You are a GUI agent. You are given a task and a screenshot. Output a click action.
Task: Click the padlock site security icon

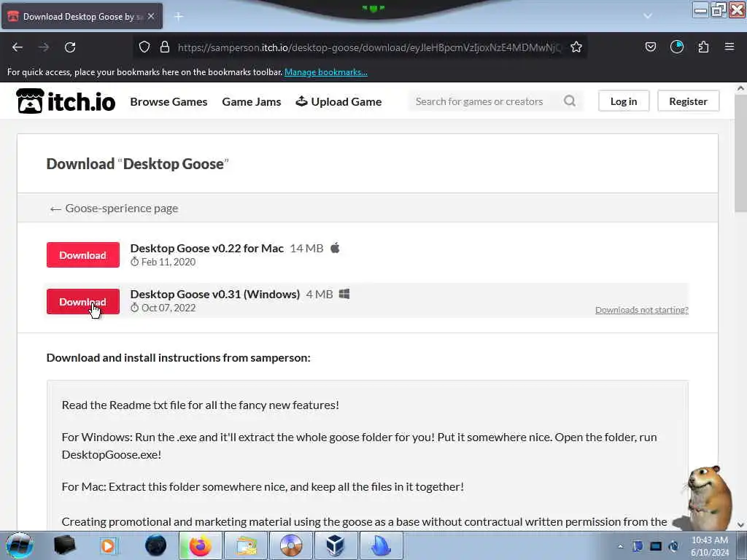click(x=165, y=47)
